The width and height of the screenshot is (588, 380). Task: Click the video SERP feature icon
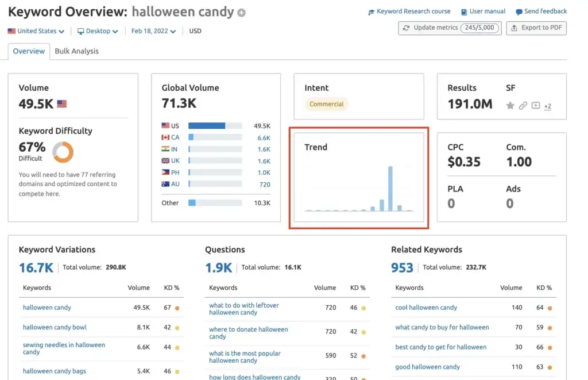click(x=535, y=106)
